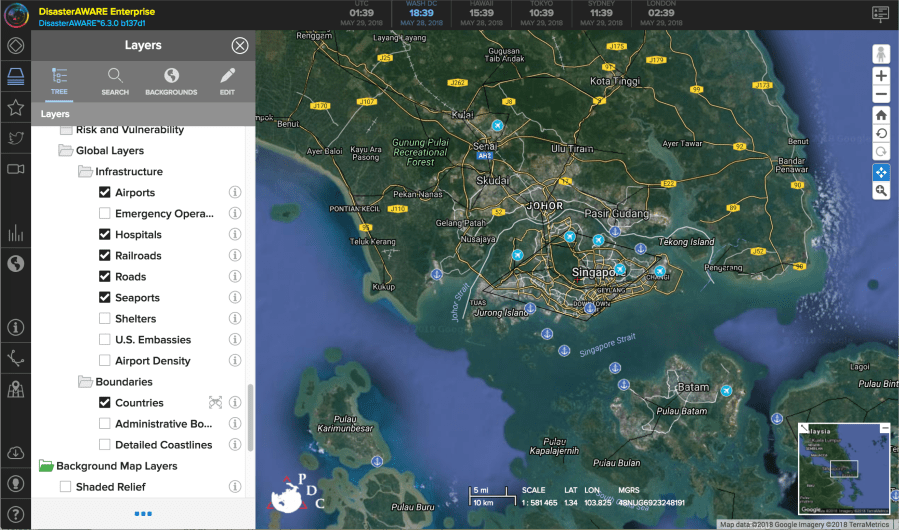Expand the Background Map Layers folder
Screen dimensions: 899x530
pos(46,466)
